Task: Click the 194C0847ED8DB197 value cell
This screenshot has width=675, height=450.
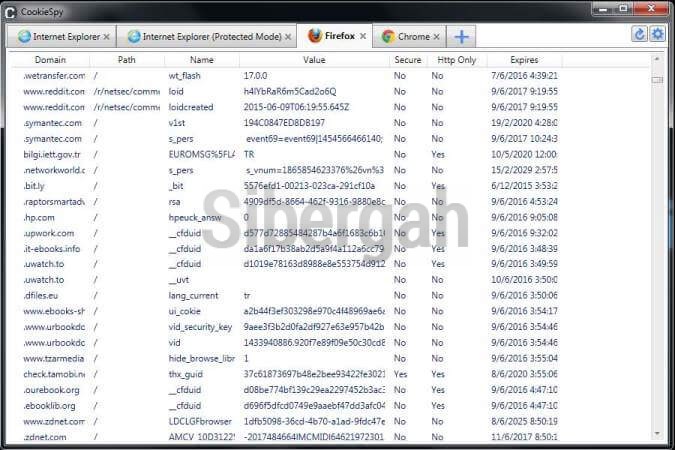Action: pyautogui.click(x=284, y=123)
